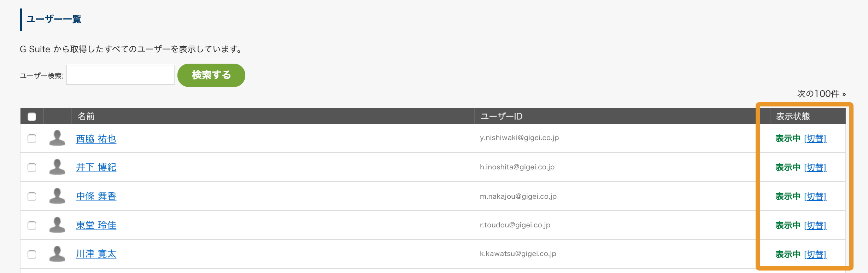Click avatar icon for 西脇 祐也

coord(57,138)
